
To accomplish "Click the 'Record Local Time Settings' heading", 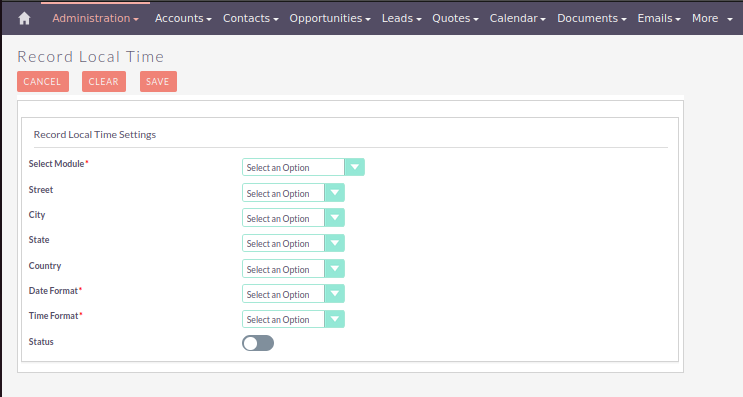I will coord(95,135).
